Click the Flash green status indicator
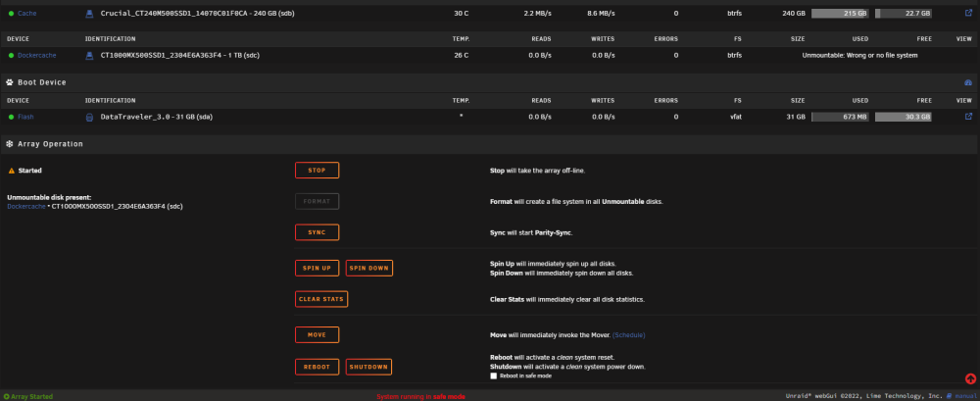This screenshot has width=980, height=401. pos(11,117)
